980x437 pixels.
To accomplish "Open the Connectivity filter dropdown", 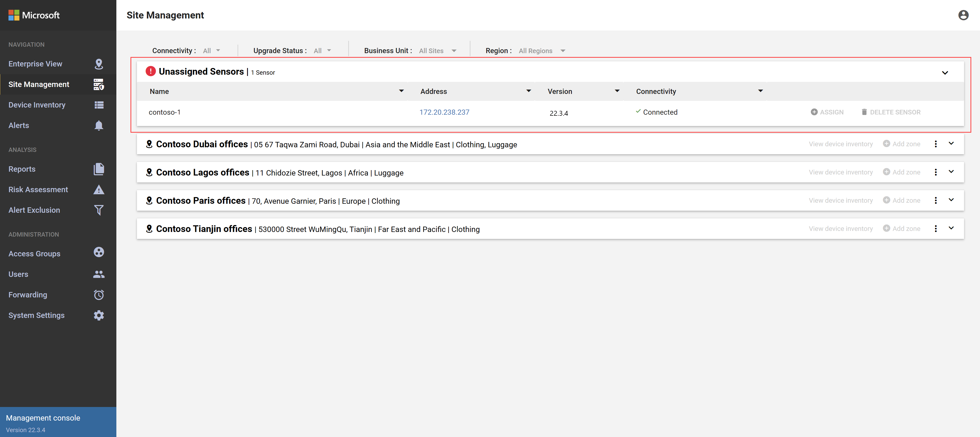I will 211,51.
